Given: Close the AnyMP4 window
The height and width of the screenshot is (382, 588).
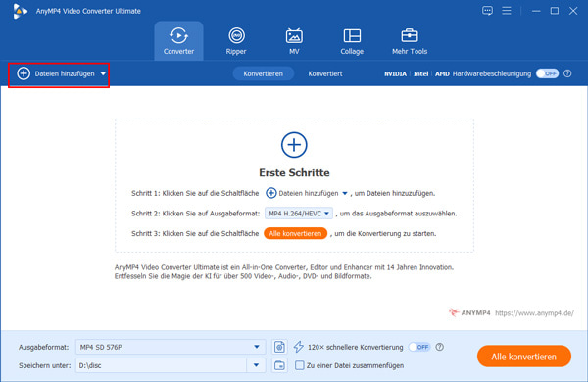Looking at the screenshot, I should [573, 11].
